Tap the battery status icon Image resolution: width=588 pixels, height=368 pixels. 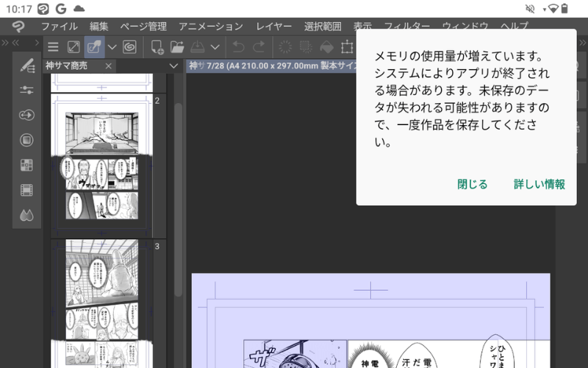pos(564,8)
